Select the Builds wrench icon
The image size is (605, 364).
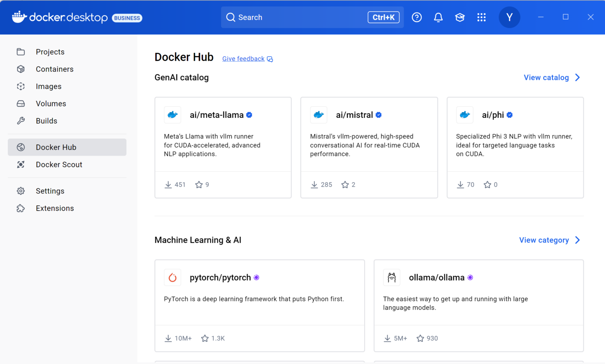tap(20, 121)
